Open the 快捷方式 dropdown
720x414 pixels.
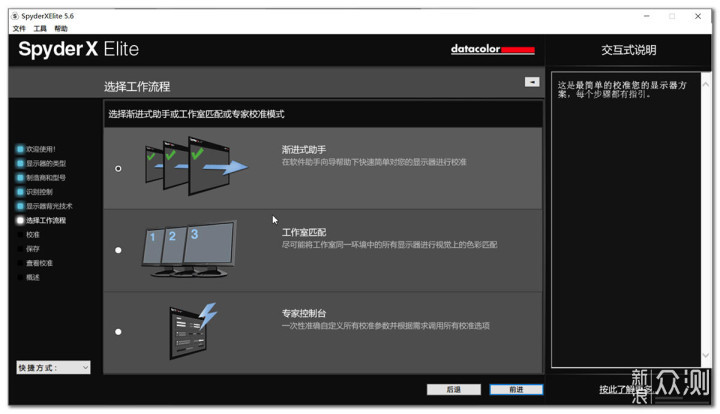[x=53, y=367]
